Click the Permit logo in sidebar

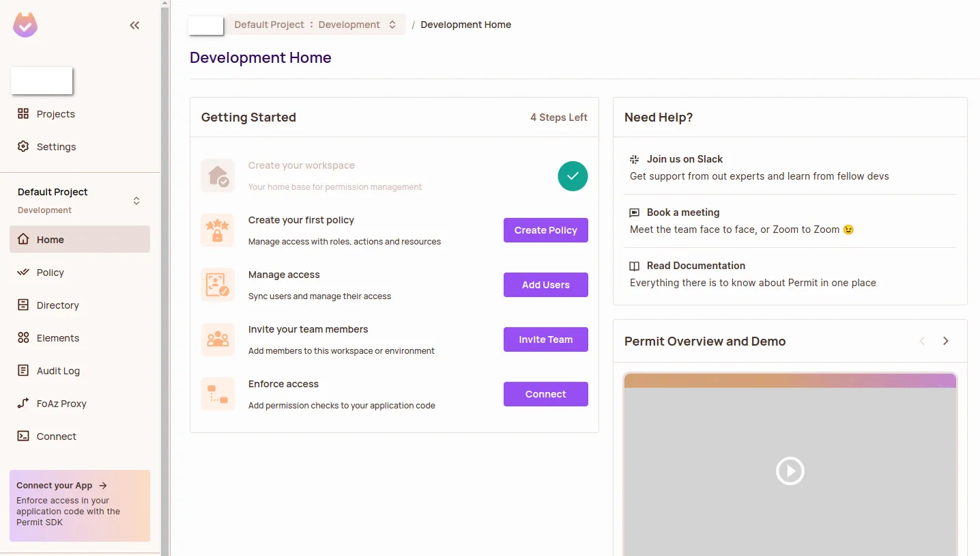tap(25, 25)
